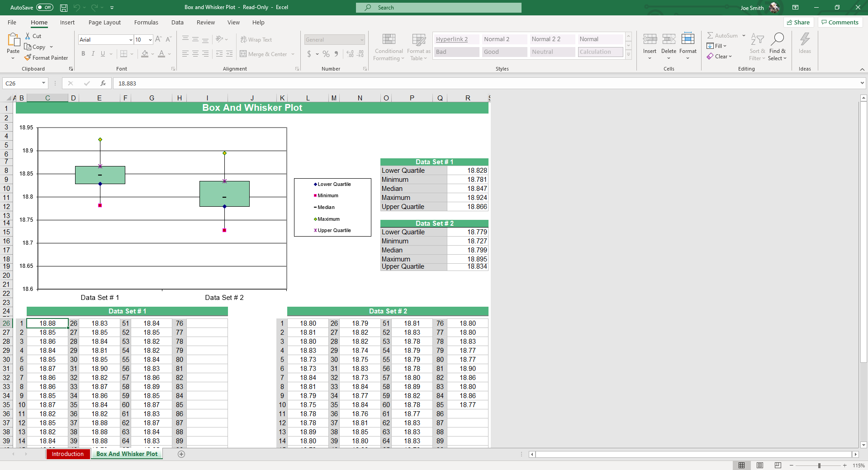Click the add new sheet plus icon
This screenshot has width=868, height=470.
point(181,454)
